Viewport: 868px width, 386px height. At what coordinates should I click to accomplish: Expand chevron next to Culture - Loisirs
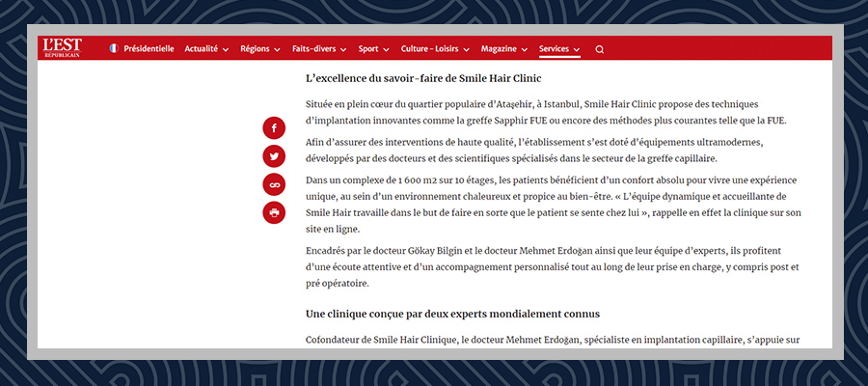coord(466,49)
